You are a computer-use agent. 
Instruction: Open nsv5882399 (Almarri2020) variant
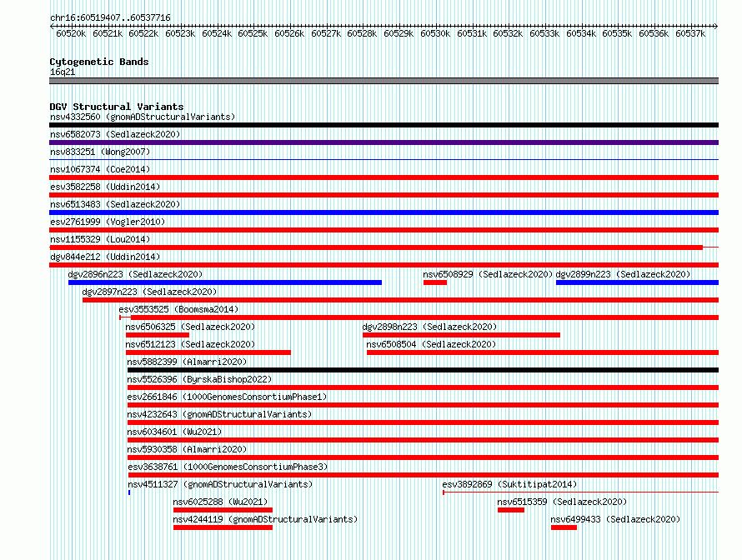click(187, 362)
